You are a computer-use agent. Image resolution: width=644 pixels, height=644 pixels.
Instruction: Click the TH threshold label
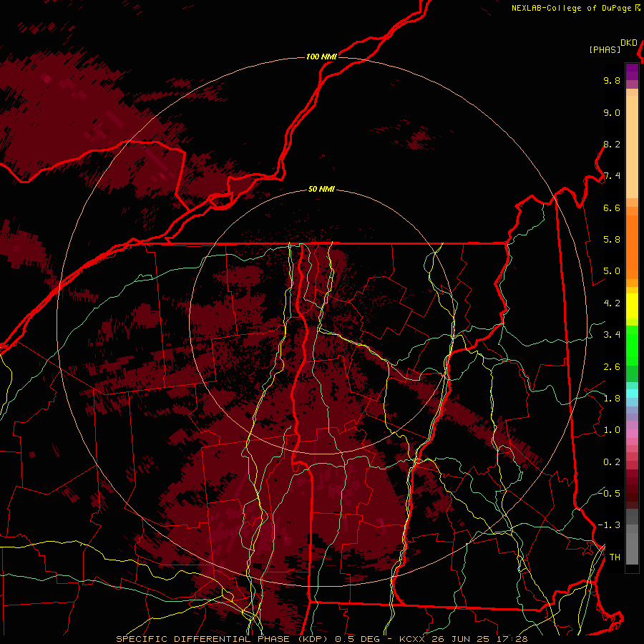(615, 557)
